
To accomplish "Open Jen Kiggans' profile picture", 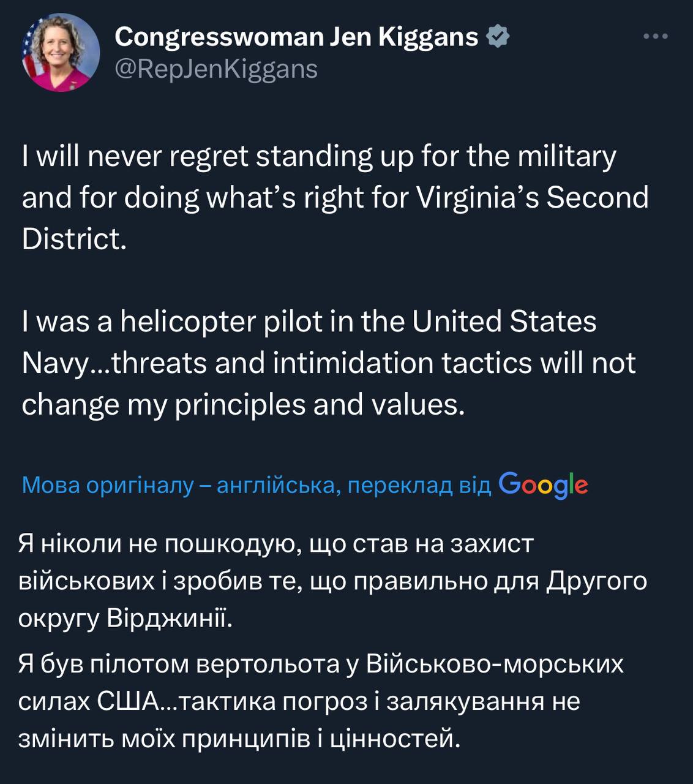I will [x=61, y=53].
